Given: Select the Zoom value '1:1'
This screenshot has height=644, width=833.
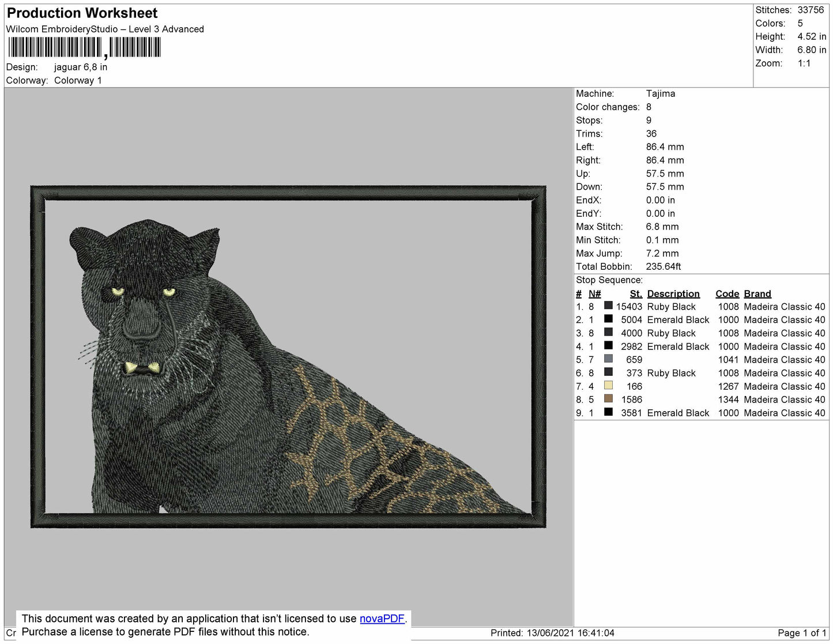Looking at the screenshot, I should 804,63.
